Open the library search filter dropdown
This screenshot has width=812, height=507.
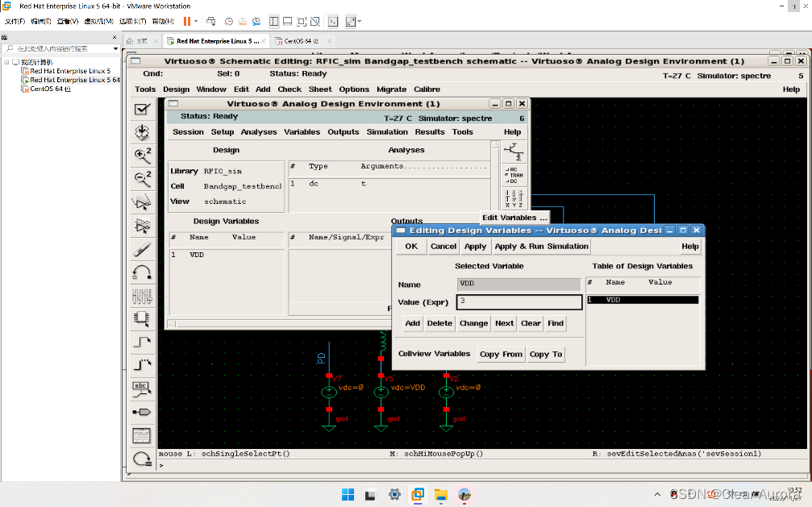(115, 48)
